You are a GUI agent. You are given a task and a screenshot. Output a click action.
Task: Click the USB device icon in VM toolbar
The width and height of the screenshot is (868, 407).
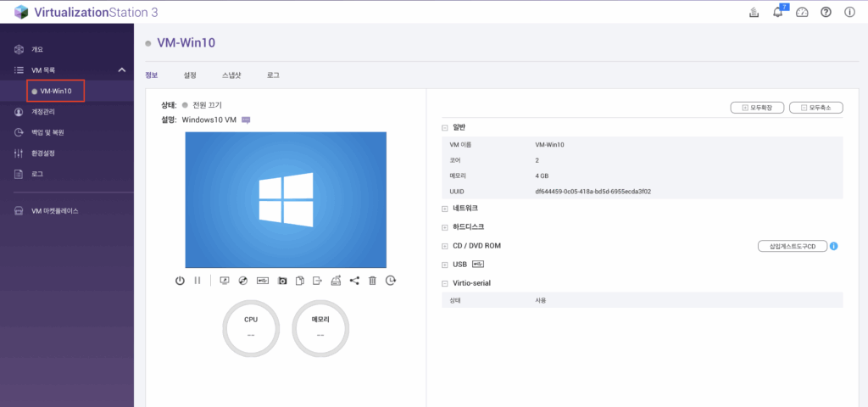[x=263, y=281]
